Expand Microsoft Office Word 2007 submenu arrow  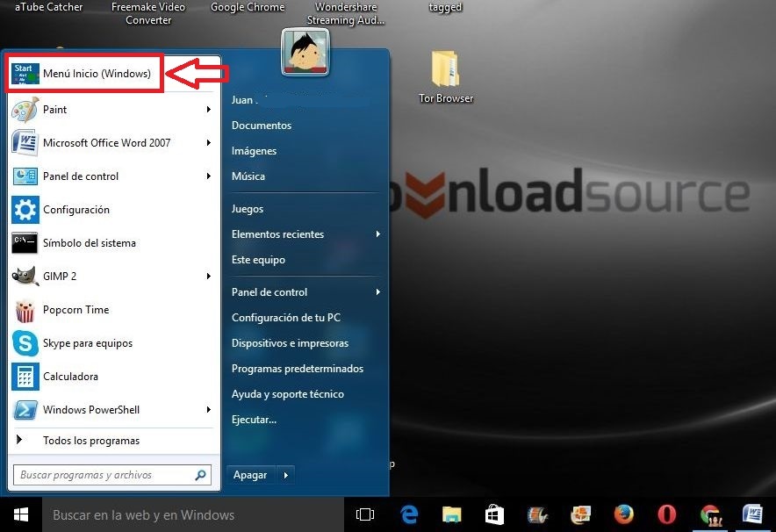tap(209, 143)
